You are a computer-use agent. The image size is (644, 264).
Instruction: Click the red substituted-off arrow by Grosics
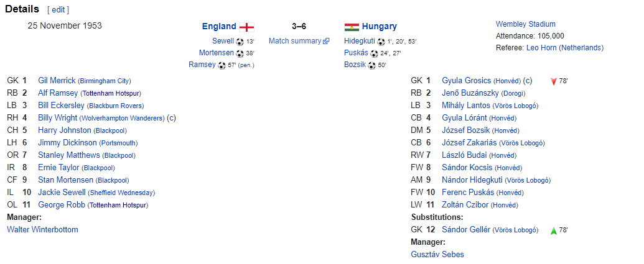click(553, 81)
